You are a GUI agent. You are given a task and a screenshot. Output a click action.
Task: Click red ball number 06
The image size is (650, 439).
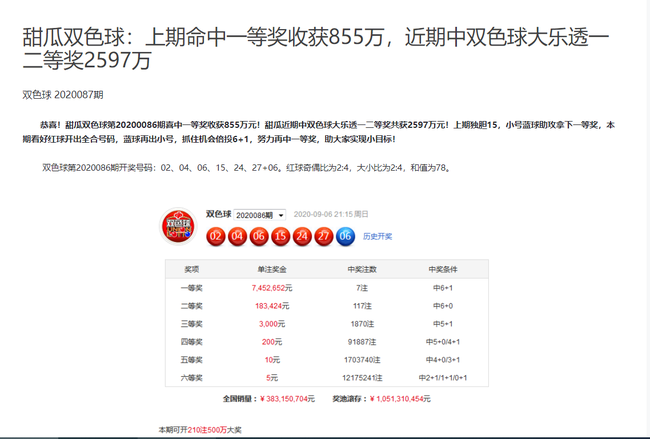[258, 236]
